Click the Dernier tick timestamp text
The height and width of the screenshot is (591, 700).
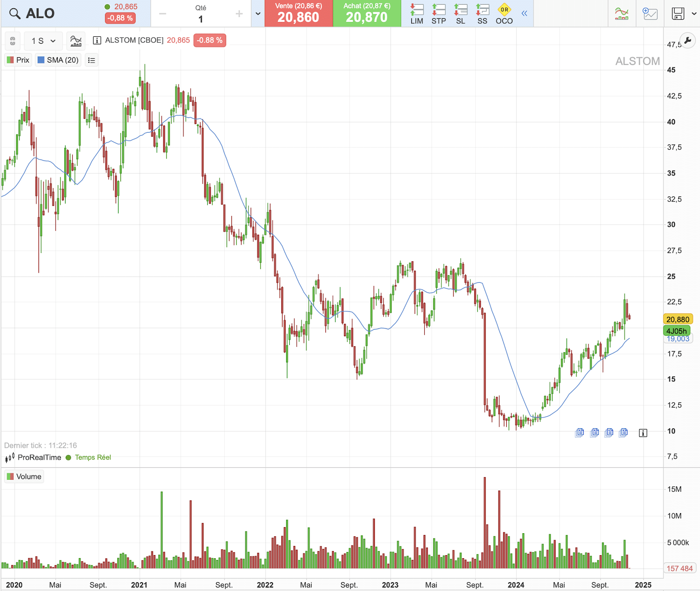pyautogui.click(x=41, y=445)
